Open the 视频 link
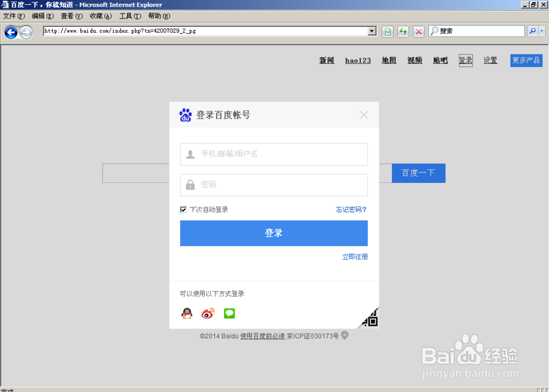549x392 pixels. point(414,60)
